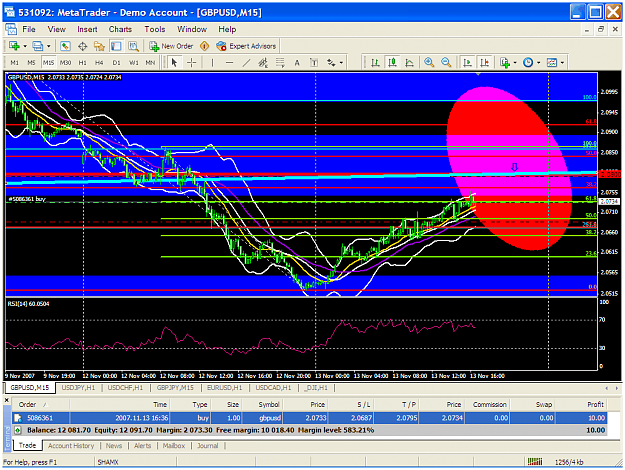Image resolution: width=625 pixels, height=470 pixels.
Task: Open the Journal terminal tab
Action: 208,446
